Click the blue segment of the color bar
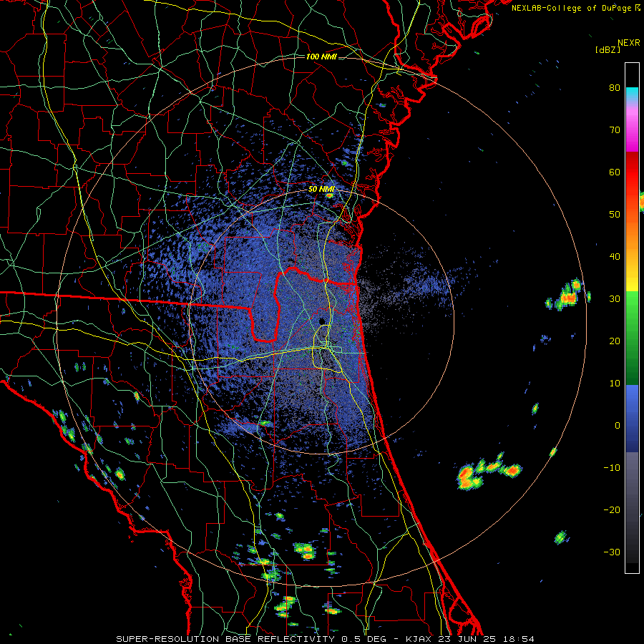 [x=632, y=417]
